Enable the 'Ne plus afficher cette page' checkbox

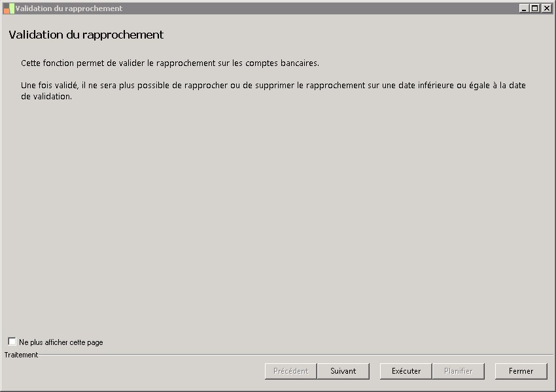(x=12, y=342)
